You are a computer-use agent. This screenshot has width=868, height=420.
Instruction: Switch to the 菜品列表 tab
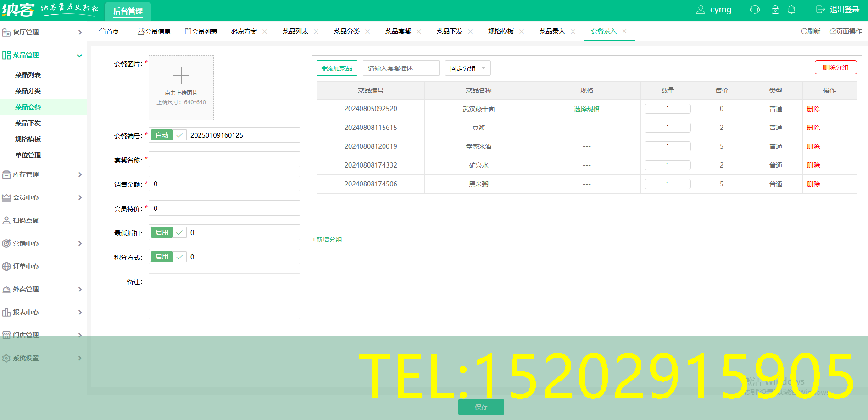point(295,31)
